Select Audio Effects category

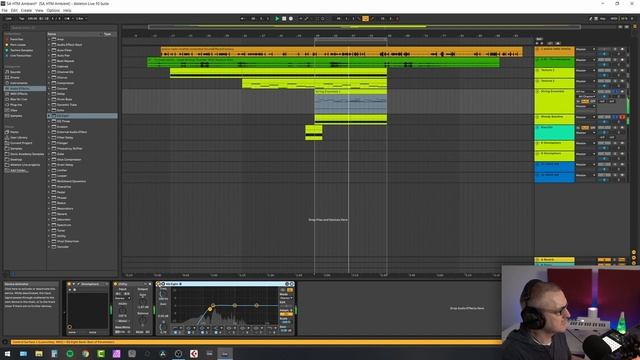point(24,88)
